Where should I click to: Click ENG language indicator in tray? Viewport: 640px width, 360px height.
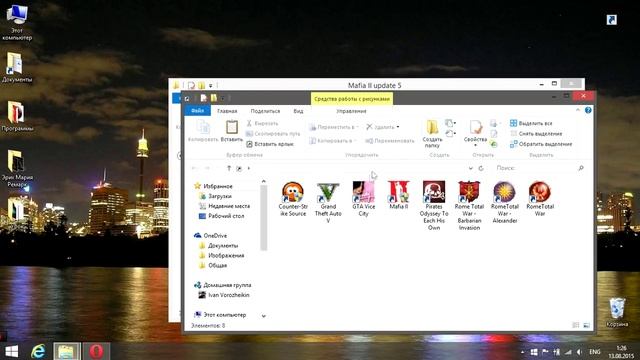click(x=595, y=351)
